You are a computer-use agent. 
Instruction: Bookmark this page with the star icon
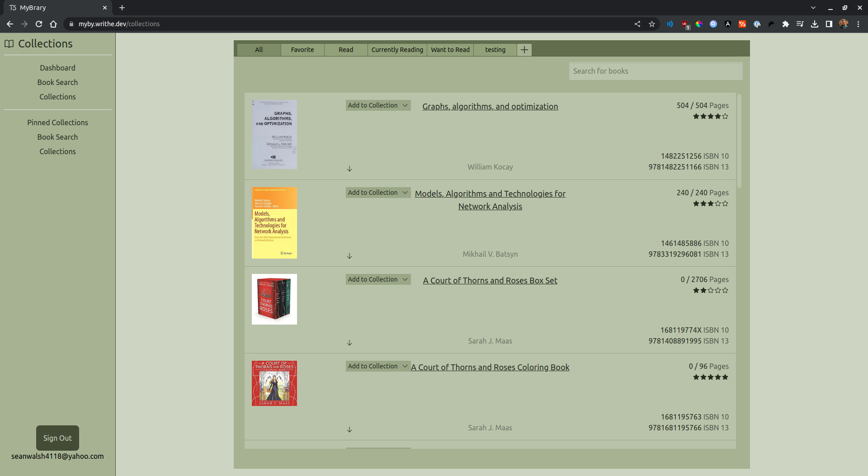pyautogui.click(x=652, y=24)
